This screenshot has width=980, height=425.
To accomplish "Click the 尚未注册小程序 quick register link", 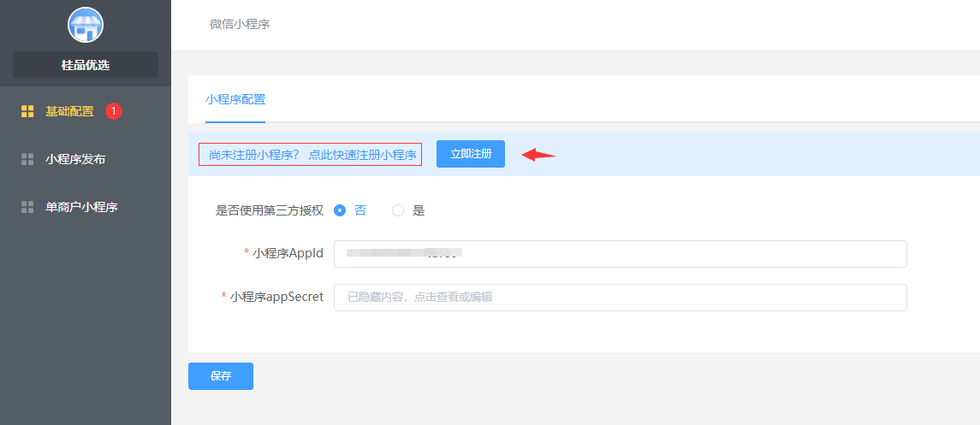I will (x=310, y=155).
